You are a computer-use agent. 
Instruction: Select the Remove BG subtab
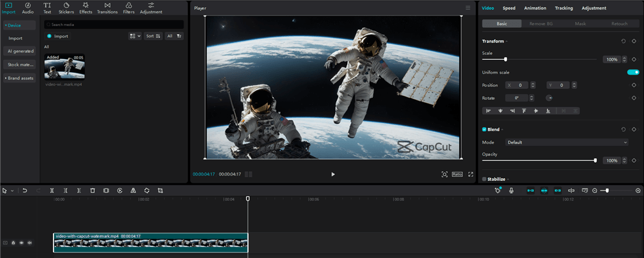coord(541,24)
